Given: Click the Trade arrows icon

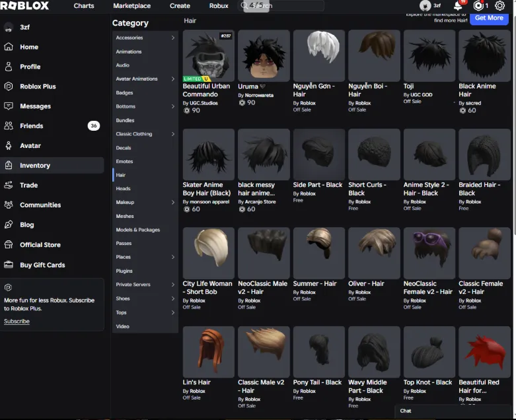Looking at the screenshot, I should click(9, 185).
